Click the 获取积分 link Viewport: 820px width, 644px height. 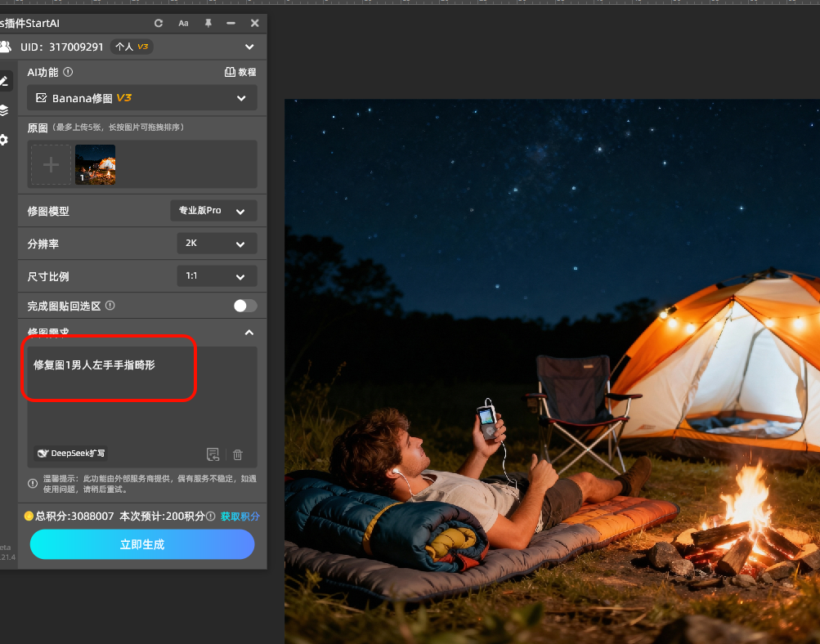[x=240, y=517]
